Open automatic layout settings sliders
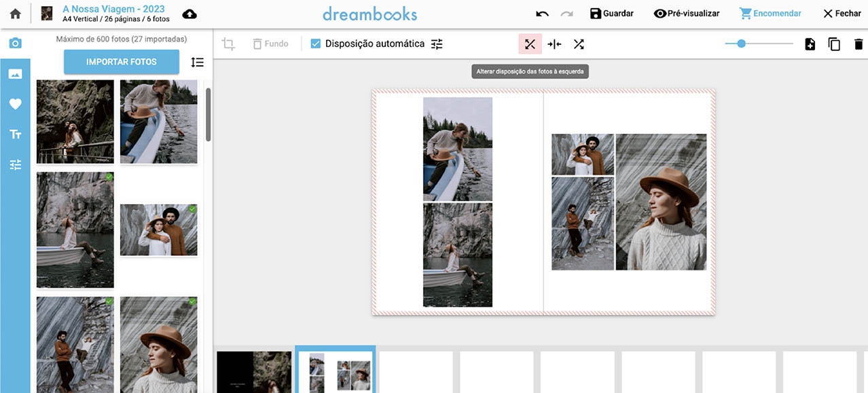This screenshot has height=393, width=868. (437, 44)
